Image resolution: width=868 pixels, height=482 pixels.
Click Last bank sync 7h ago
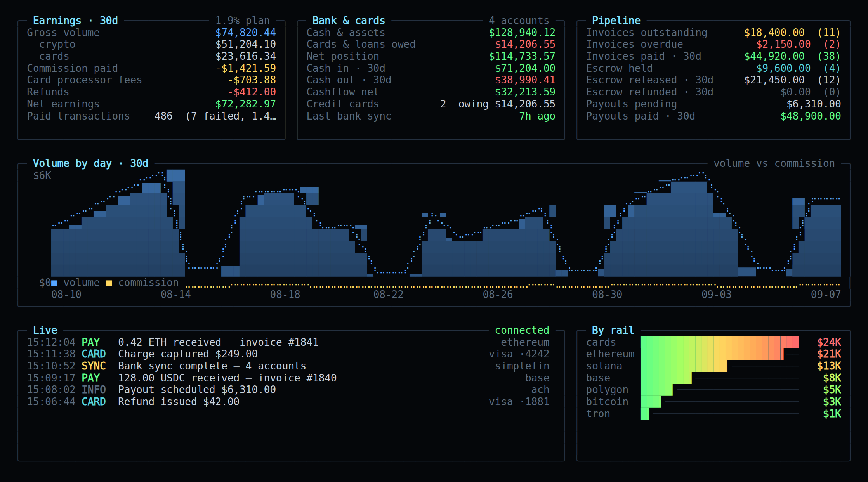tap(537, 116)
